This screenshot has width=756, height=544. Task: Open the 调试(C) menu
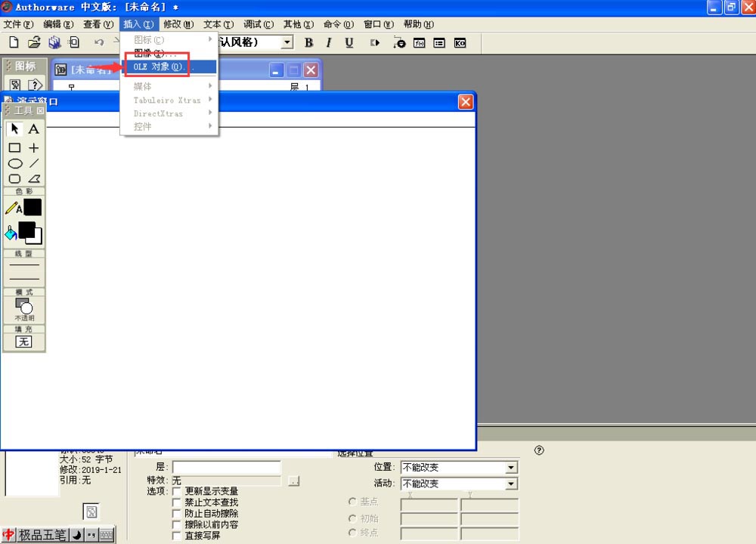click(x=259, y=24)
